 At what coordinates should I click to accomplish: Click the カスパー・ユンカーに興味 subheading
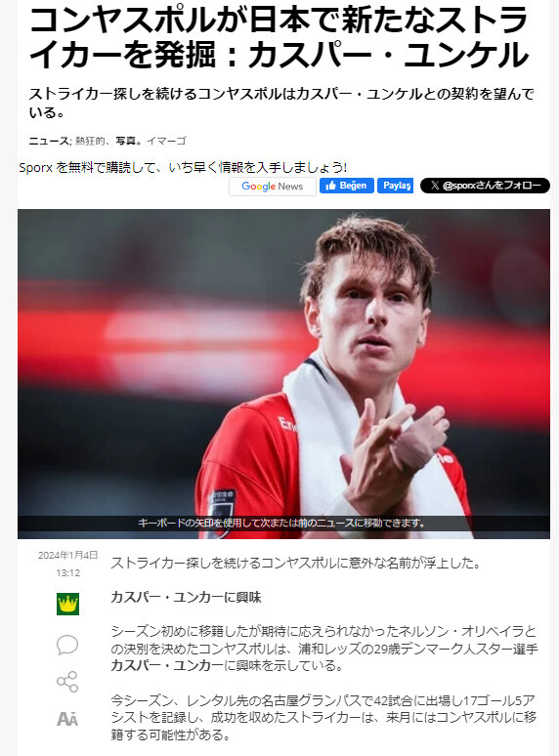click(186, 597)
